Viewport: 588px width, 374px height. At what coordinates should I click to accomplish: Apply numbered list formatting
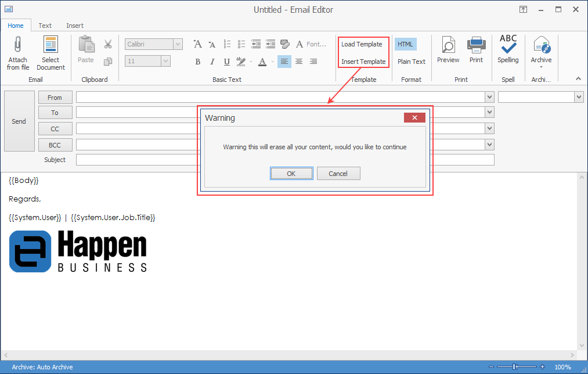(x=227, y=44)
